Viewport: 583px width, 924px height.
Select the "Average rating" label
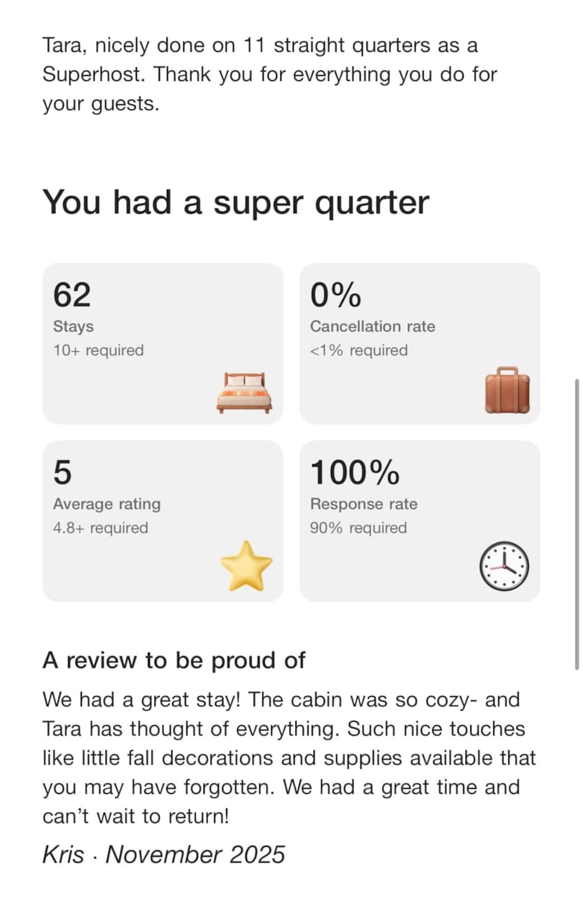pyautogui.click(x=107, y=504)
